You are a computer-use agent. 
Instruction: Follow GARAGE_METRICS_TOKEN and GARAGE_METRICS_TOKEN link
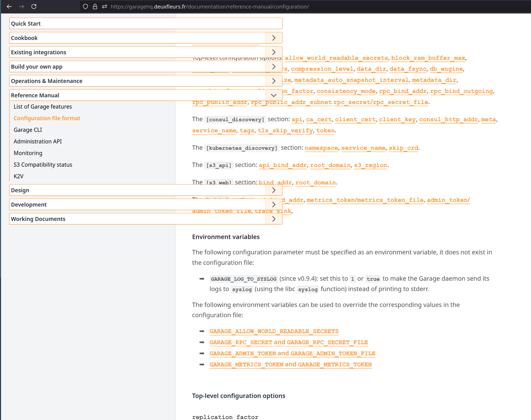point(291,365)
